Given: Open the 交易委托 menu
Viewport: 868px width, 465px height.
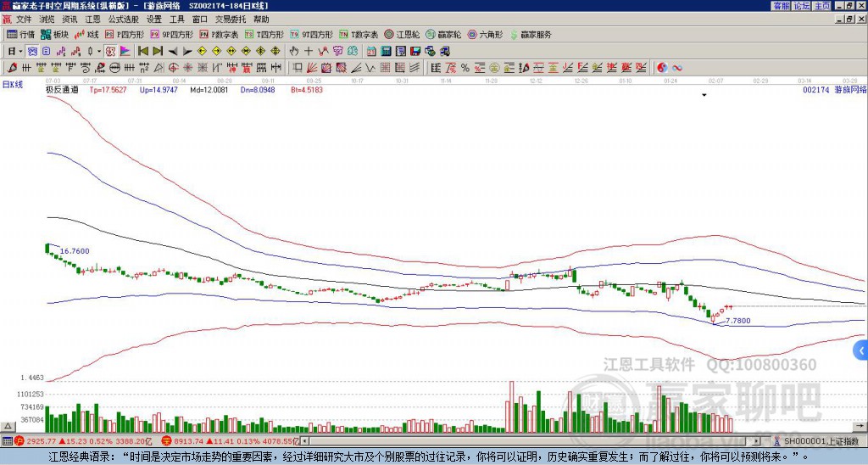Looking at the screenshot, I should (x=231, y=20).
